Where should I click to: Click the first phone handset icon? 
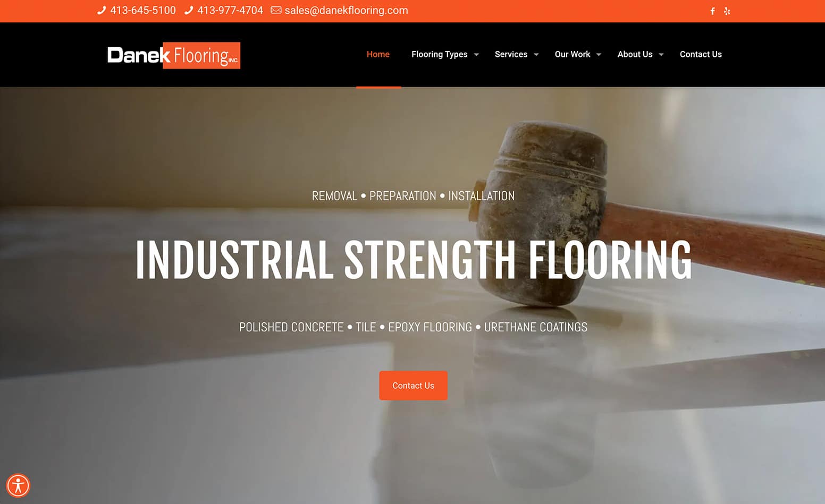pyautogui.click(x=102, y=10)
